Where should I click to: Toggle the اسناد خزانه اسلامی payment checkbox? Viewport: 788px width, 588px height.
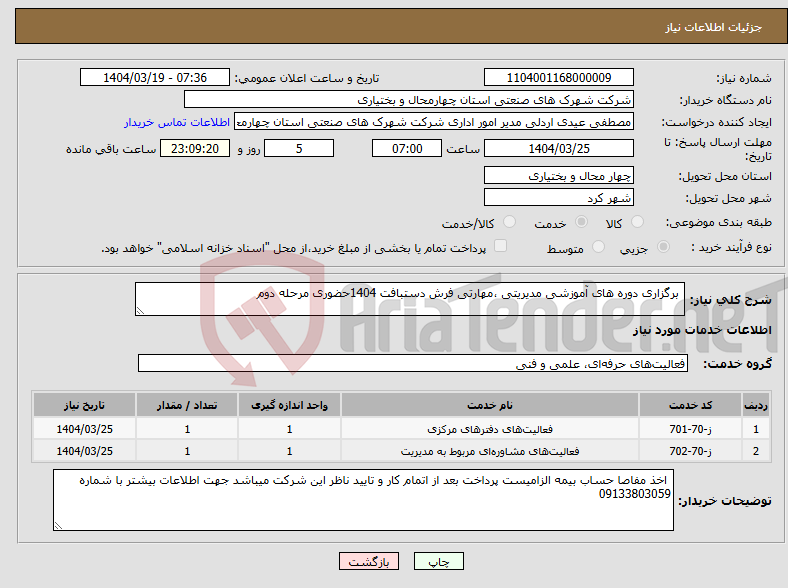500,246
